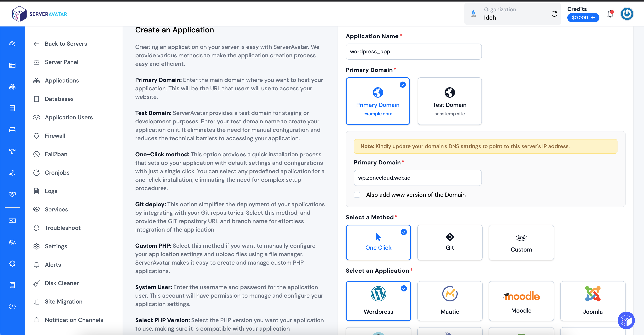Screen dimensions: 644x335
Task: Click the globe icon on Test Domain card
Action: click(x=450, y=93)
